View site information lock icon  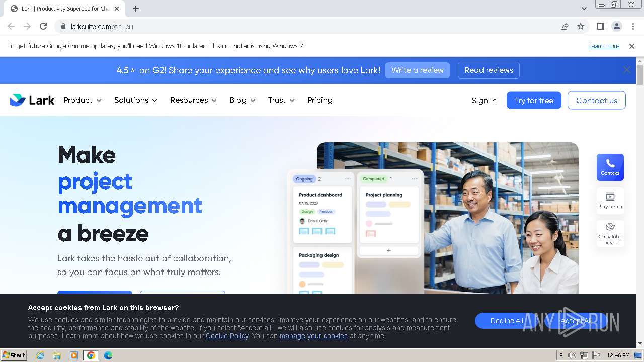click(x=63, y=26)
